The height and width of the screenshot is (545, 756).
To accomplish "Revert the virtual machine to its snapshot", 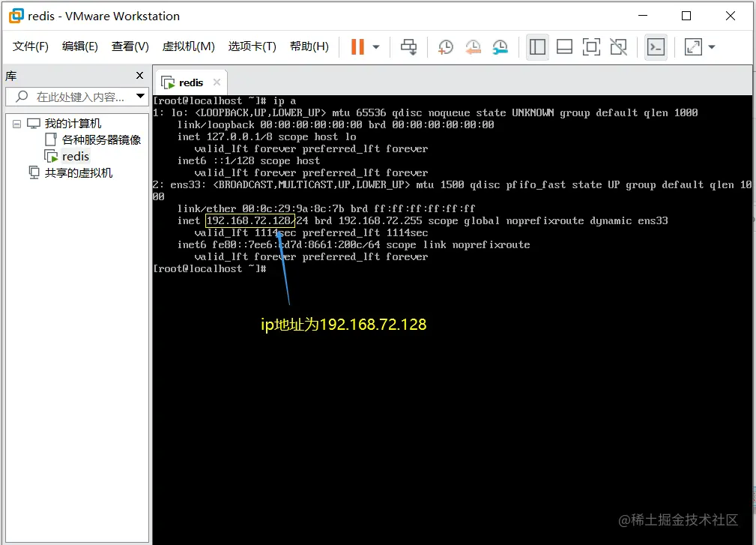I will click(x=473, y=46).
